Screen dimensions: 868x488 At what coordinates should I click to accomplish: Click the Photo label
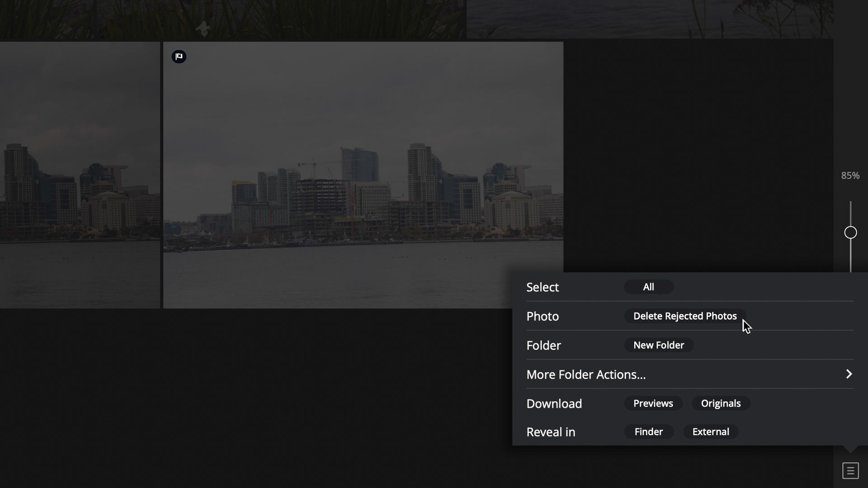(x=542, y=316)
